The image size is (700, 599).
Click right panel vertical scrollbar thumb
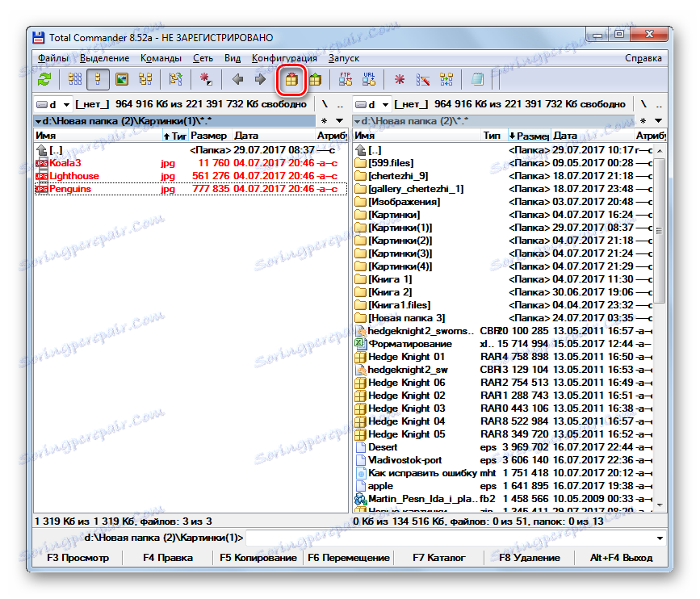click(660, 230)
